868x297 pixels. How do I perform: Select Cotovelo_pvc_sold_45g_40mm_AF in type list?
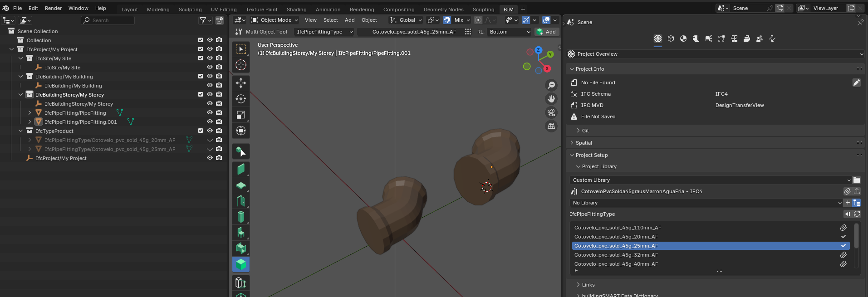pyautogui.click(x=616, y=264)
